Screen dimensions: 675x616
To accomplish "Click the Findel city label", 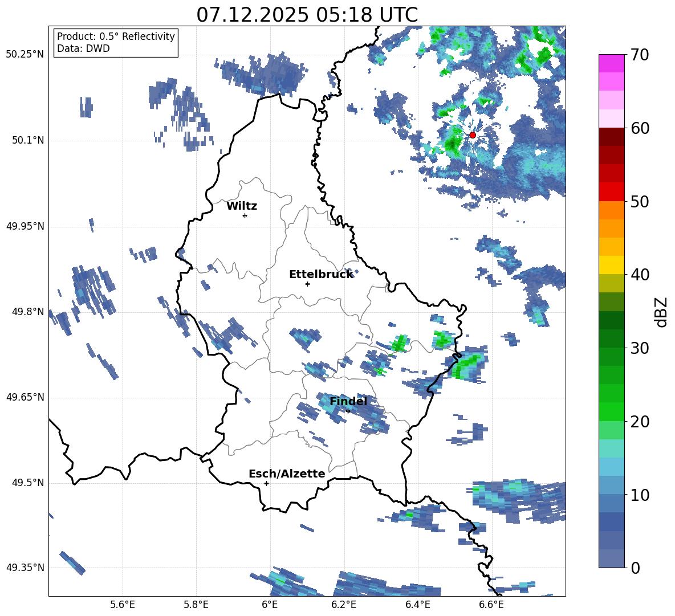I will coord(348,401).
